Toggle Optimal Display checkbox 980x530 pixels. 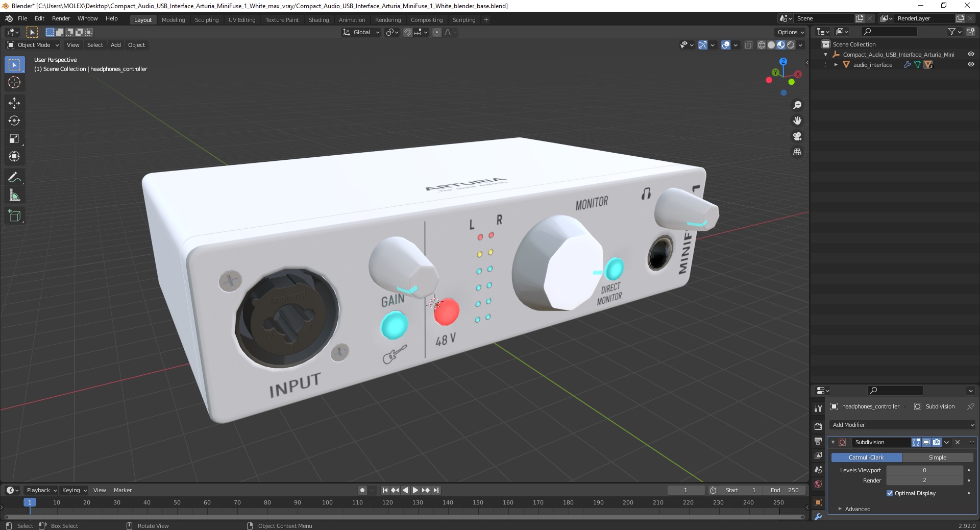tap(890, 493)
